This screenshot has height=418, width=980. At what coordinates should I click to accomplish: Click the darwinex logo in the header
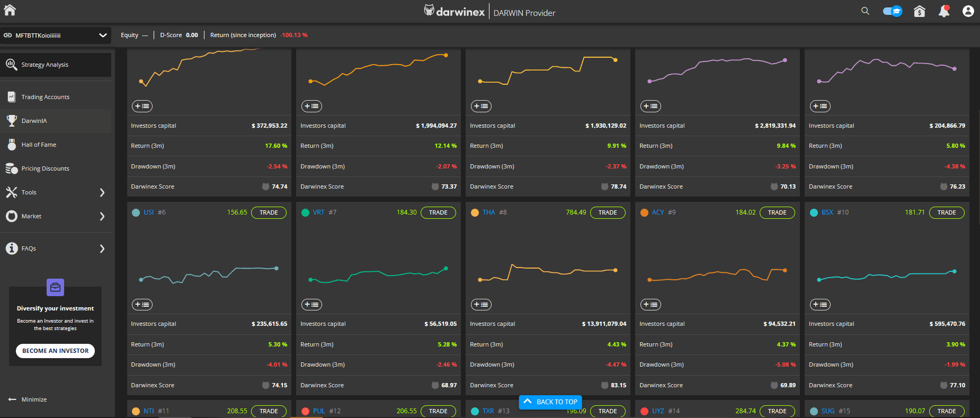[454, 11]
